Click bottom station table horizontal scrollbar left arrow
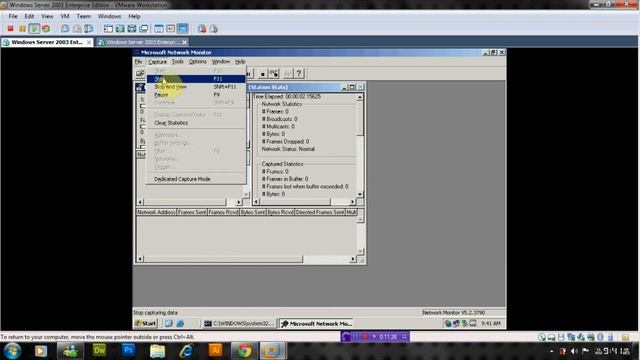 tap(140, 259)
